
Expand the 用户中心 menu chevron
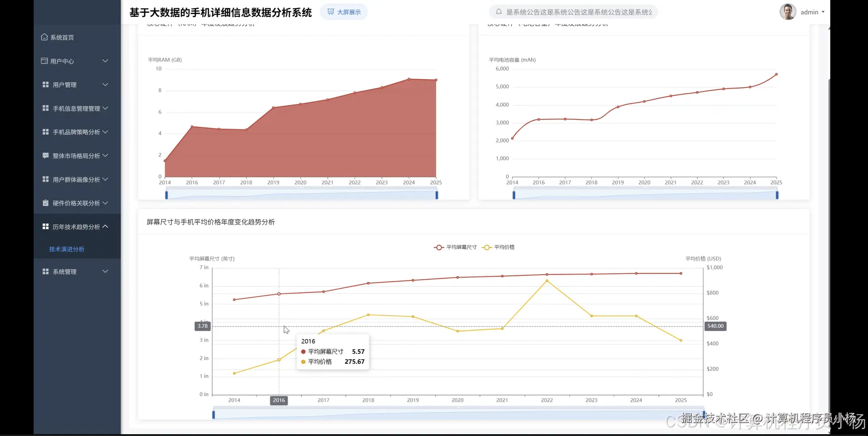pos(105,61)
